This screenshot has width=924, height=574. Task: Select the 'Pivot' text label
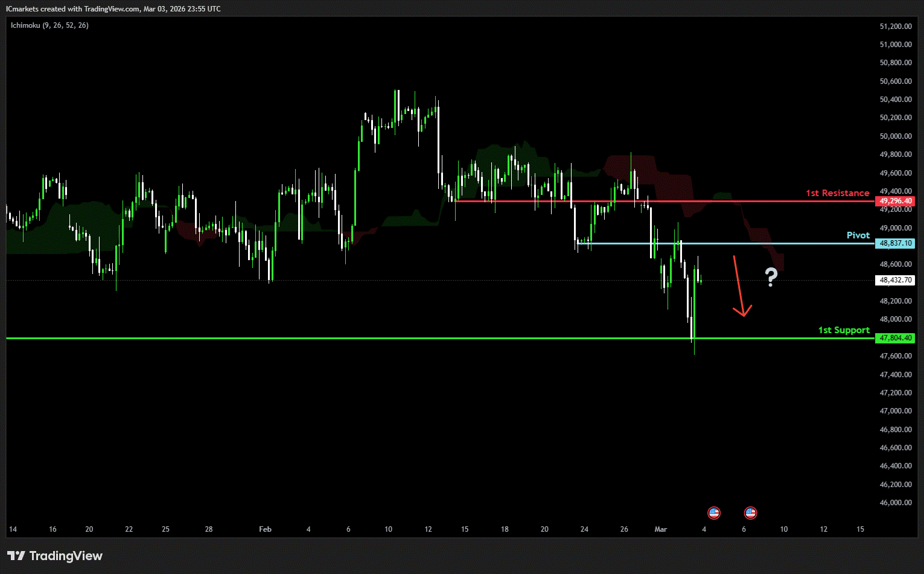[858, 235]
